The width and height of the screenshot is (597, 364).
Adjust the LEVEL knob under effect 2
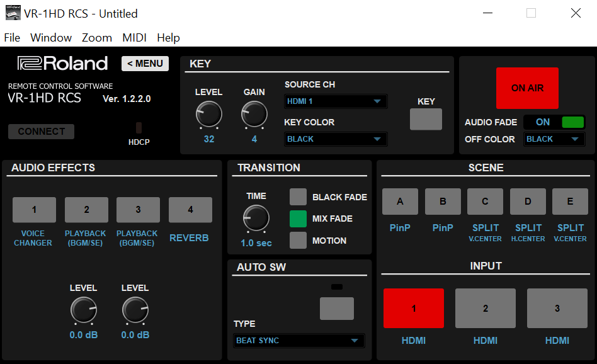83,310
